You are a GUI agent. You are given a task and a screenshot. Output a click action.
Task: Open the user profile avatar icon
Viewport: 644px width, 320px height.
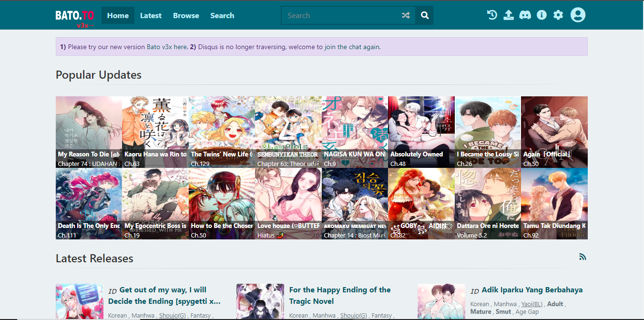578,15
